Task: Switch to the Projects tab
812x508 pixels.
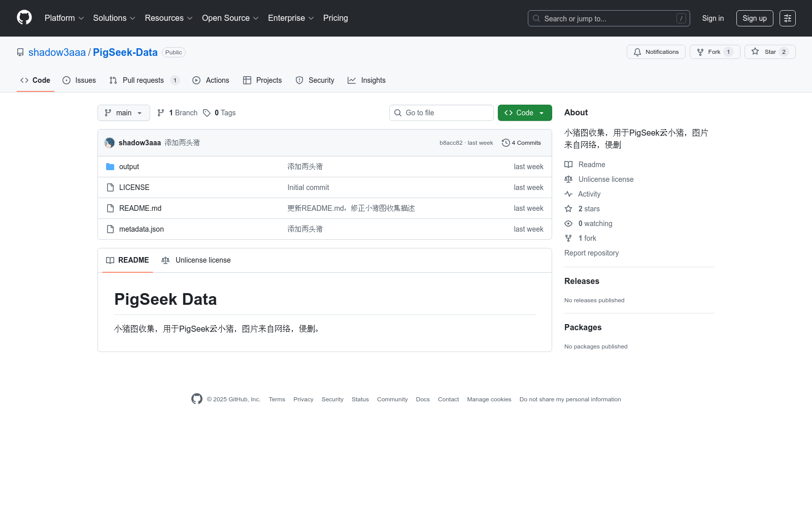Action: tap(262, 80)
